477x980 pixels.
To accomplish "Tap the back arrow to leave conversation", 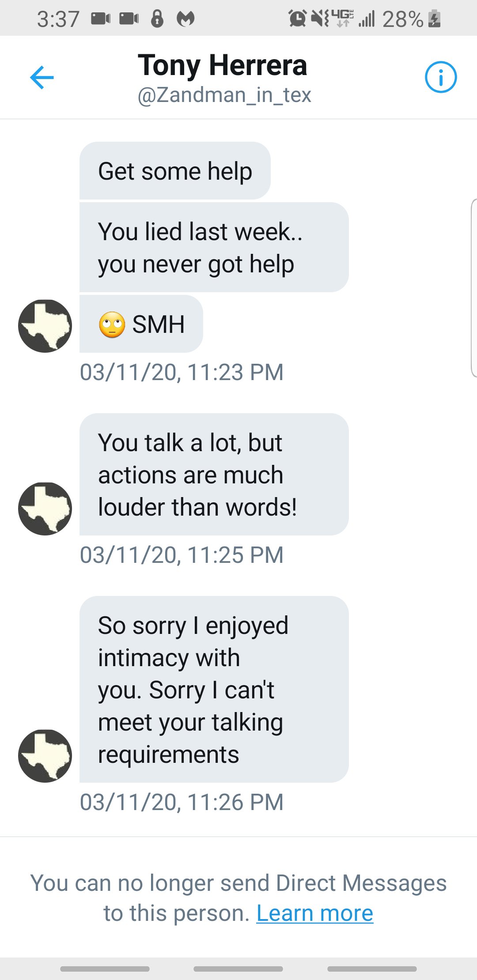I will [x=42, y=78].
